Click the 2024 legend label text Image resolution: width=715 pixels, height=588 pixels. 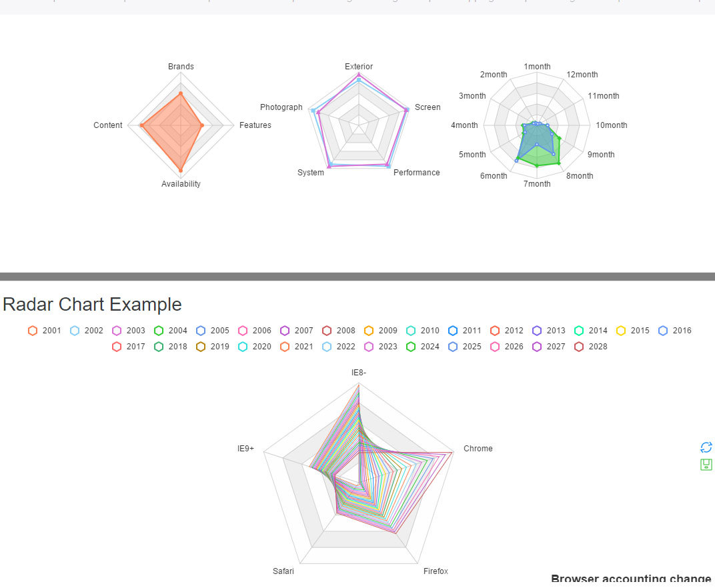point(430,346)
